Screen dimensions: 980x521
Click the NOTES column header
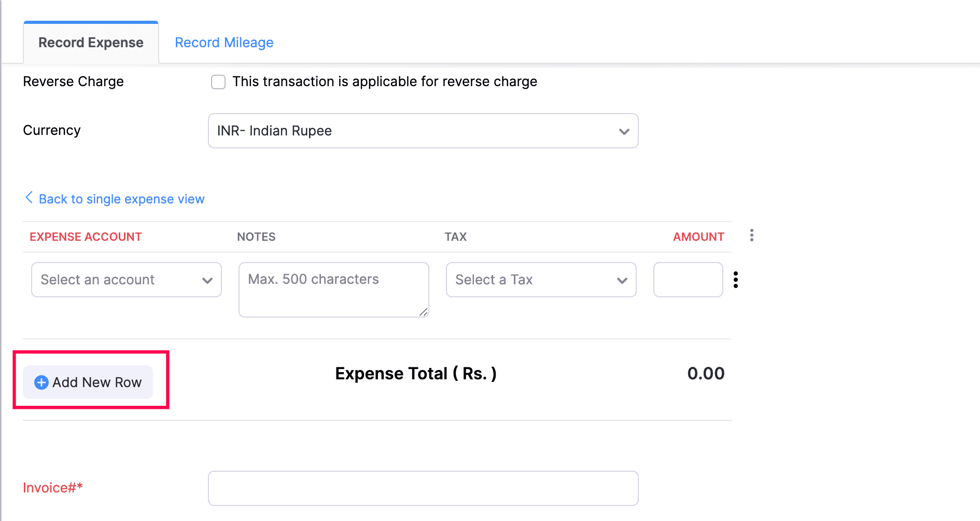point(256,237)
